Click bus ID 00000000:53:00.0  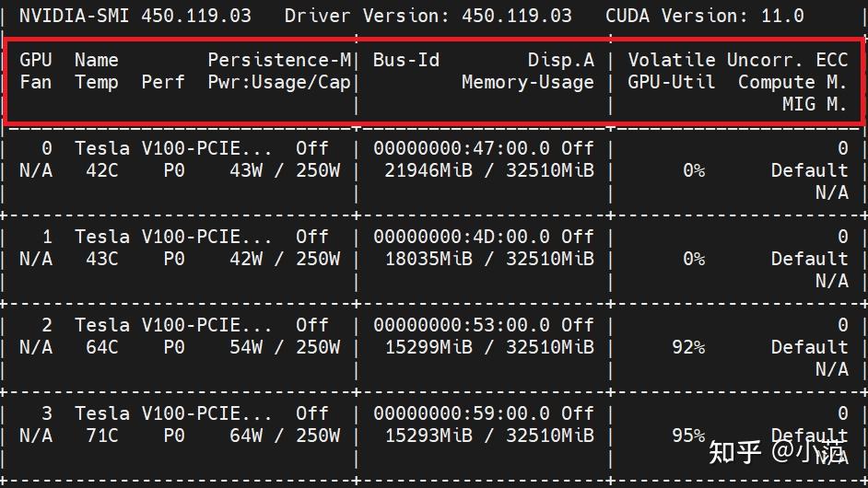coord(461,325)
